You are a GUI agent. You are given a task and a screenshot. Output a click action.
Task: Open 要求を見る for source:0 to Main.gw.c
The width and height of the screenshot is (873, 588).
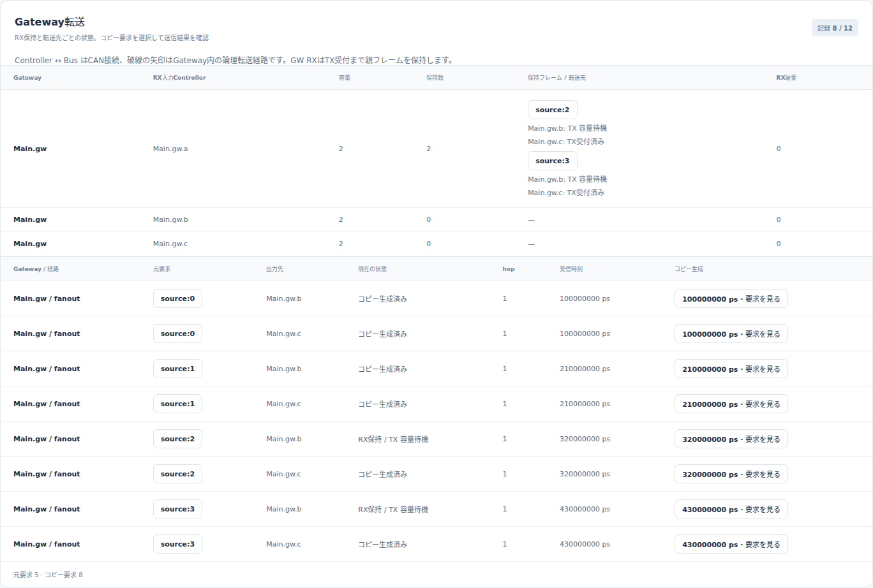coord(731,334)
